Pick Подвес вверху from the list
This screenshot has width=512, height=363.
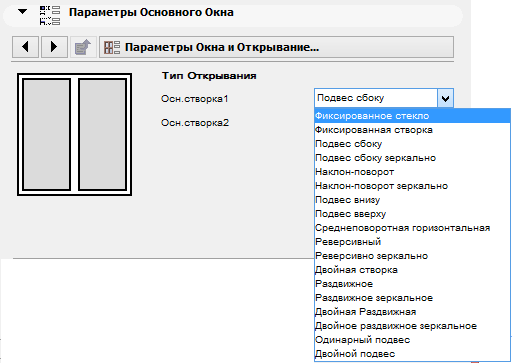click(412, 214)
